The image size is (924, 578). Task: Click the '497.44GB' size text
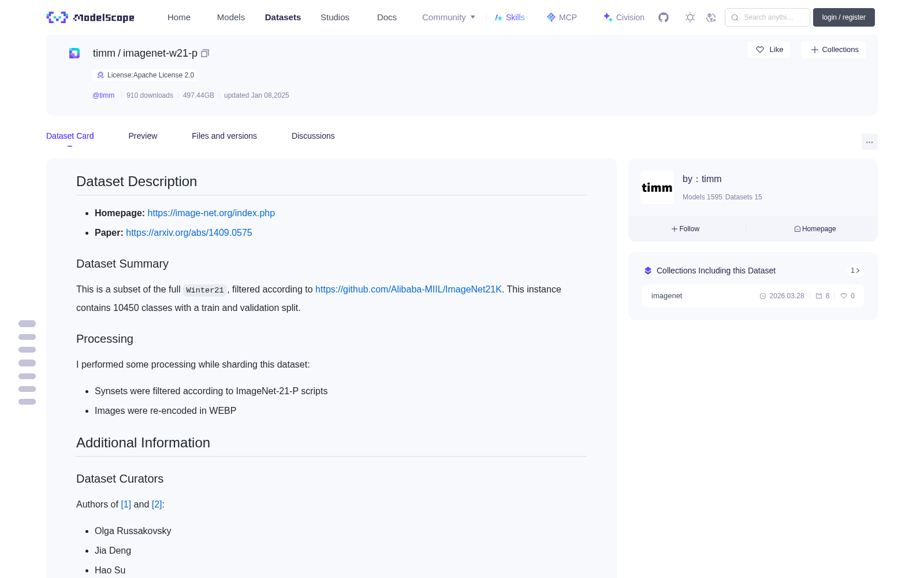[x=199, y=95]
